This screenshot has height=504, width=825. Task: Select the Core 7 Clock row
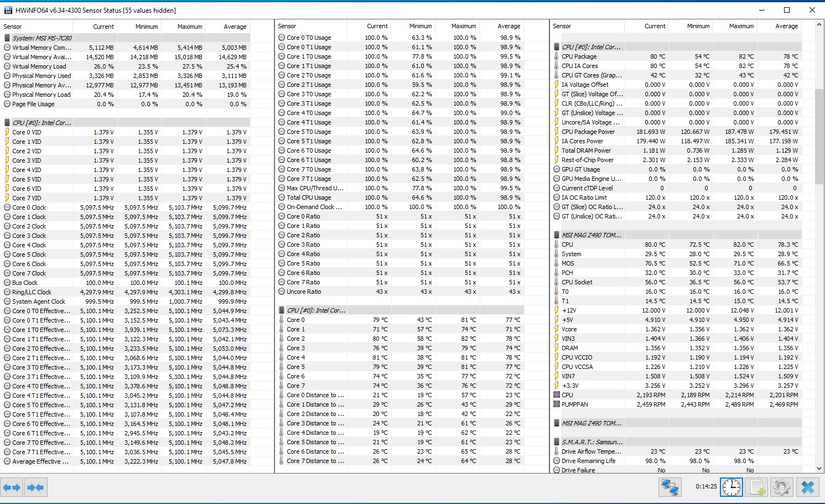(x=126, y=273)
